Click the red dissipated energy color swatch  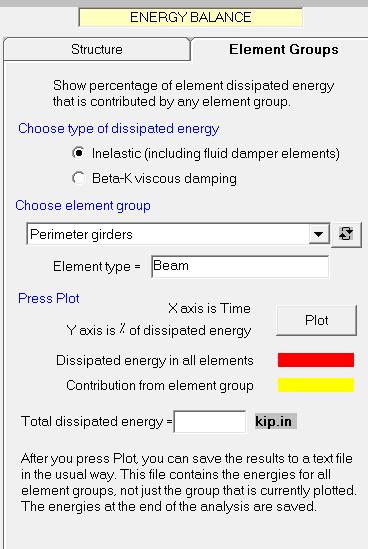pyautogui.click(x=316, y=360)
